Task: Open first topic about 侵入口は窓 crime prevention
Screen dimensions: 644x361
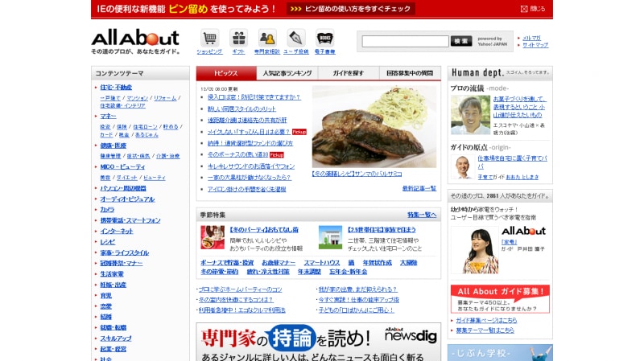Action: click(x=254, y=97)
